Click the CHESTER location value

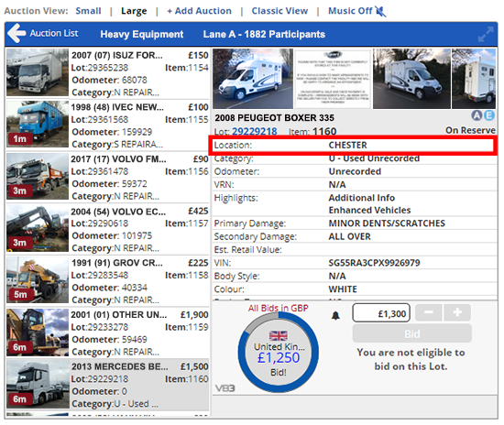(x=348, y=146)
